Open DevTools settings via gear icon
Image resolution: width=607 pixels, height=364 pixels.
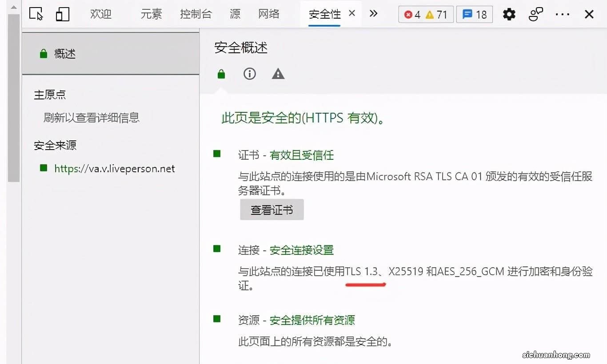[x=509, y=14]
